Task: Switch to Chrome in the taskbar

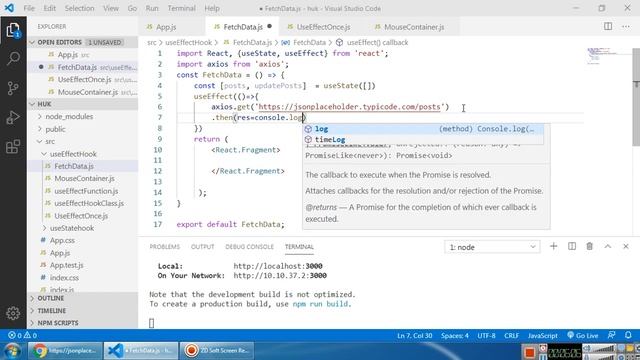Action: click(65, 351)
